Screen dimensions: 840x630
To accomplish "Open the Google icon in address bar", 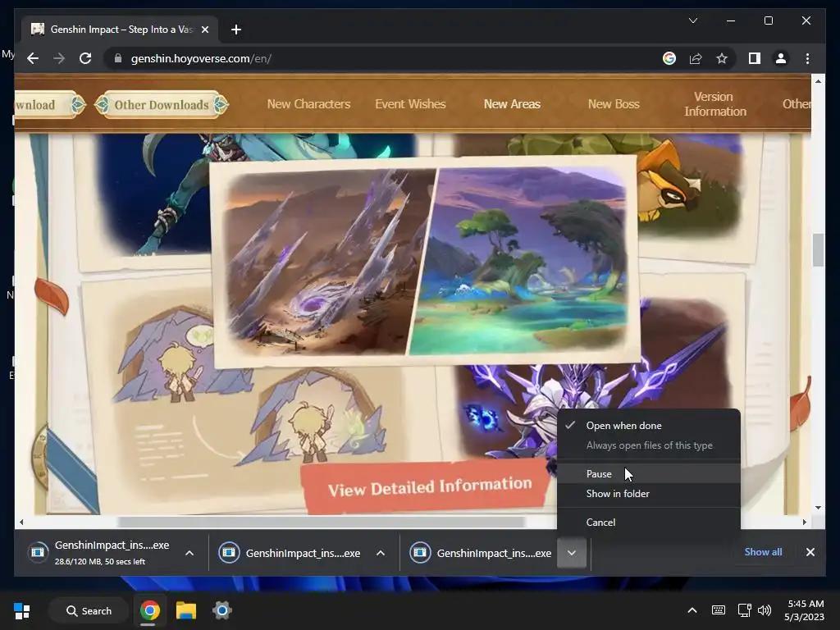I will [x=669, y=58].
